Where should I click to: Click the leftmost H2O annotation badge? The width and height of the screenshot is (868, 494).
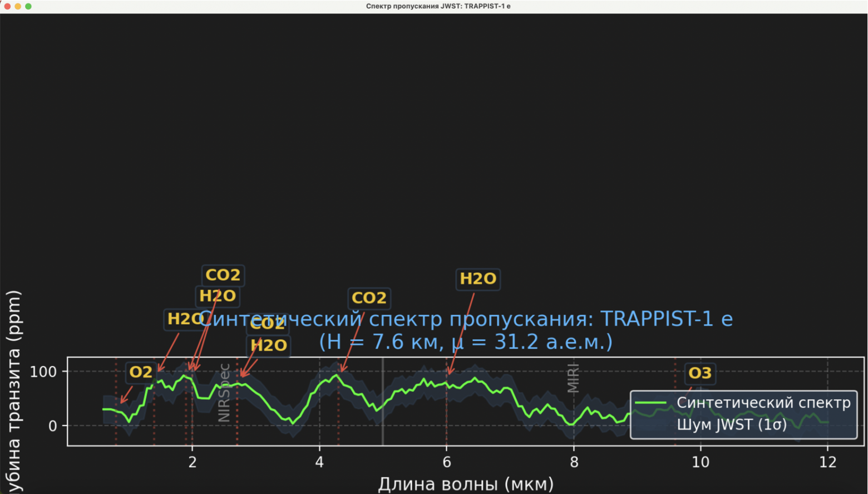click(x=184, y=319)
